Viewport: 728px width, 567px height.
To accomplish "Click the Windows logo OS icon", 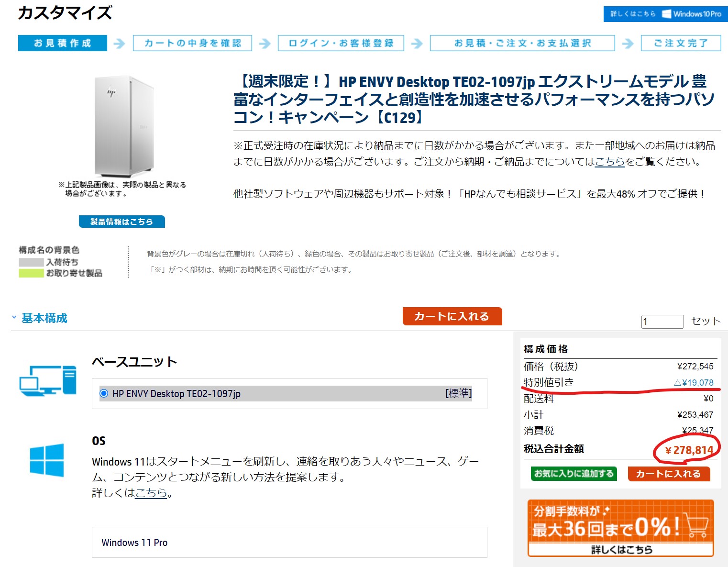I will (x=47, y=460).
